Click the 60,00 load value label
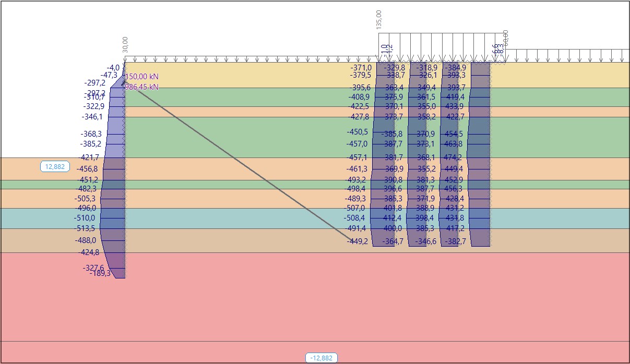 coord(505,38)
